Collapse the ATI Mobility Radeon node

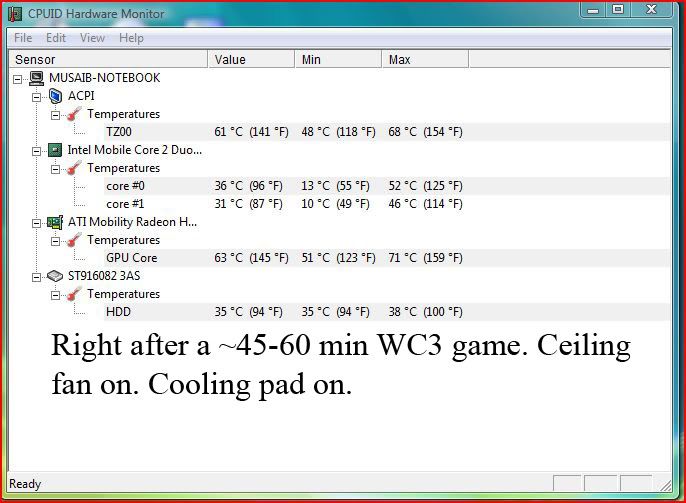click(x=37, y=224)
